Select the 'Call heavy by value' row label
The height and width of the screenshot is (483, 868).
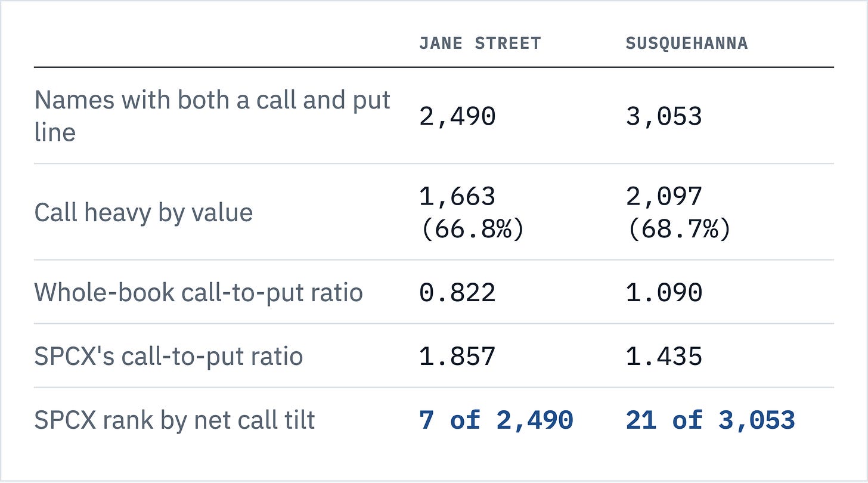[x=144, y=213]
